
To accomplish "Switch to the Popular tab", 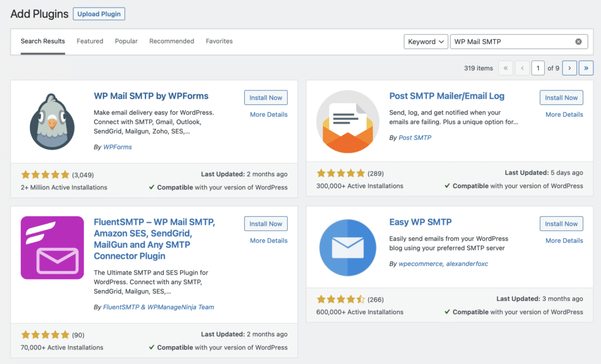I will (x=126, y=41).
